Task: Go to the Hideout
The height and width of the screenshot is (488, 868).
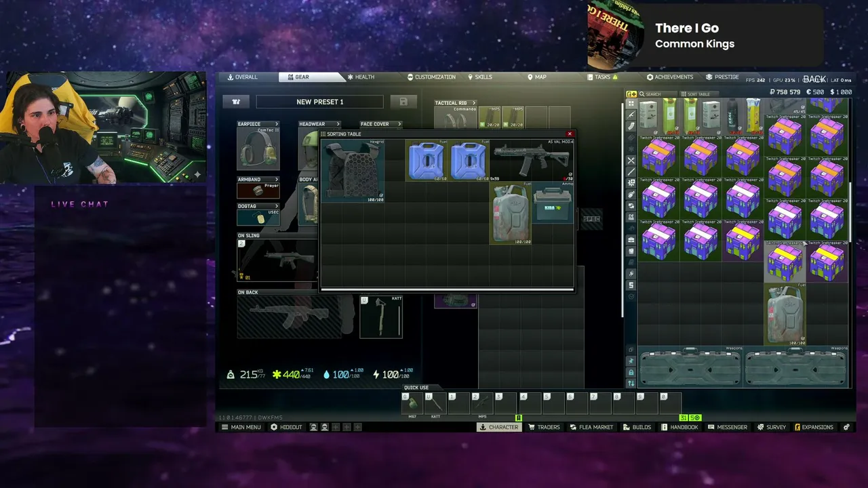Action: [286, 427]
